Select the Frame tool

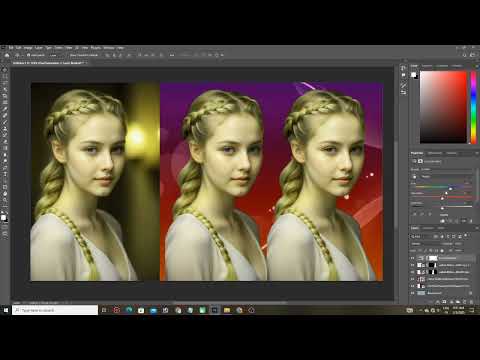click(x=5, y=102)
